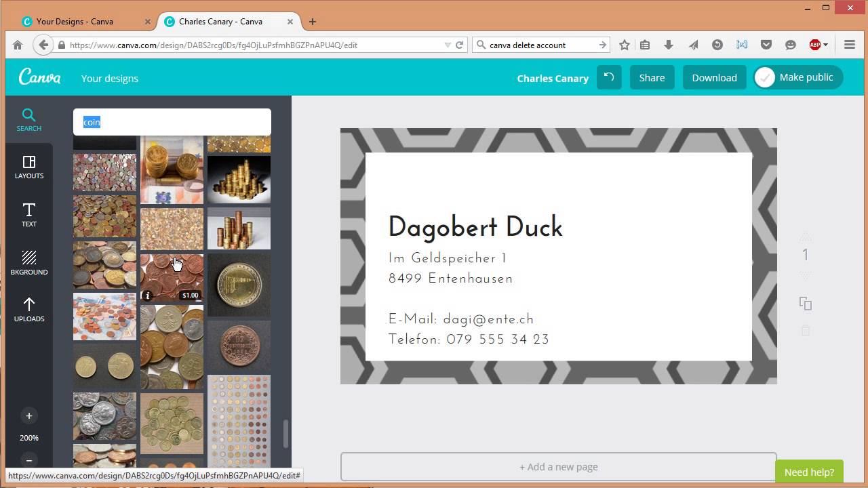Select the E-Mail: dagi@ente.ch line

click(x=461, y=319)
